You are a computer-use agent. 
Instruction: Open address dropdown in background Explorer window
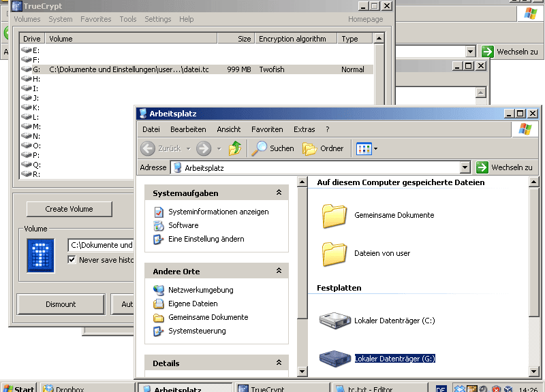(x=470, y=52)
